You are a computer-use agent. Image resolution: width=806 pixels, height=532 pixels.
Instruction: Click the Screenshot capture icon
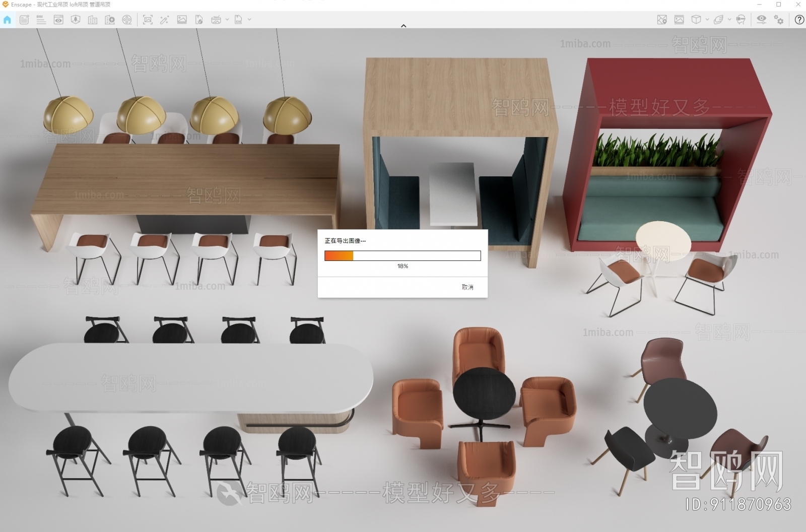pos(148,20)
